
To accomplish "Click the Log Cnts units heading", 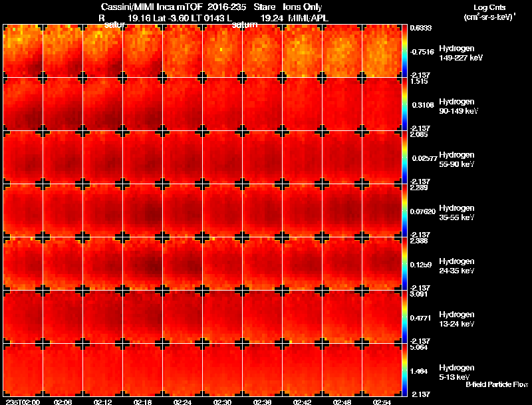I will coord(489,7).
